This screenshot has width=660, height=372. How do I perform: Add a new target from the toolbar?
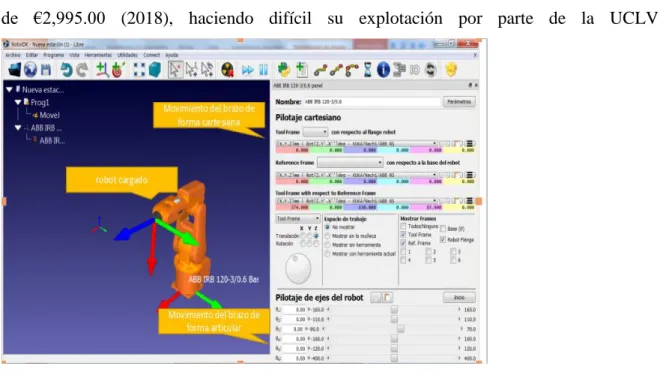click(x=118, y=69)
